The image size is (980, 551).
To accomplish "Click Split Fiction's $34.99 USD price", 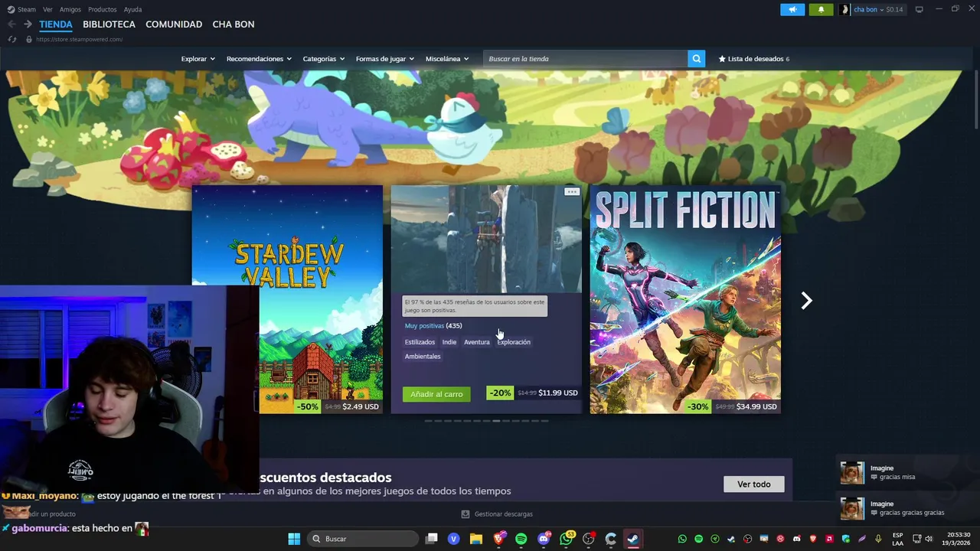I will (x=756, y=406).
